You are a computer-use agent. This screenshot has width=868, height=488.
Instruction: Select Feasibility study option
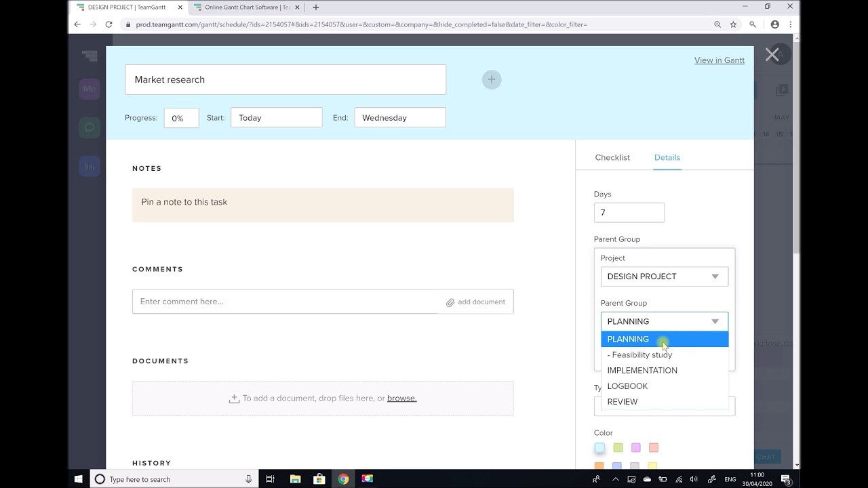665,354
